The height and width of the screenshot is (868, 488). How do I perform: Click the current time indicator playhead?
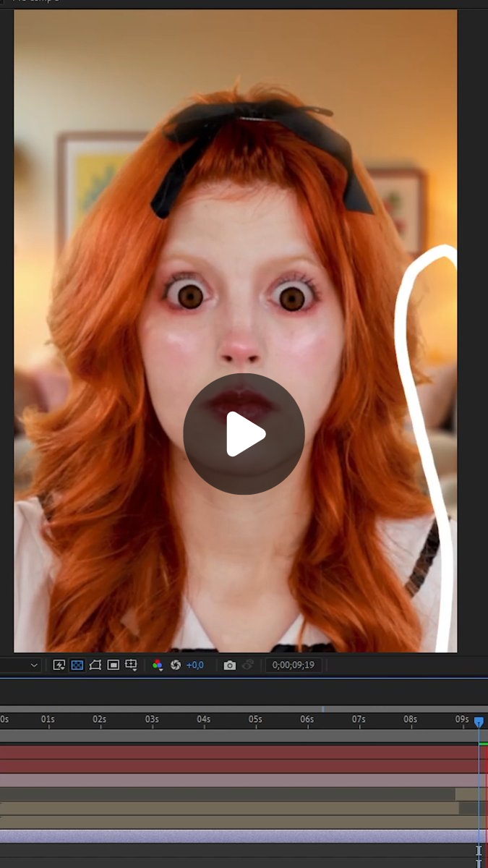pyautogui.click(x=479, y=721)
